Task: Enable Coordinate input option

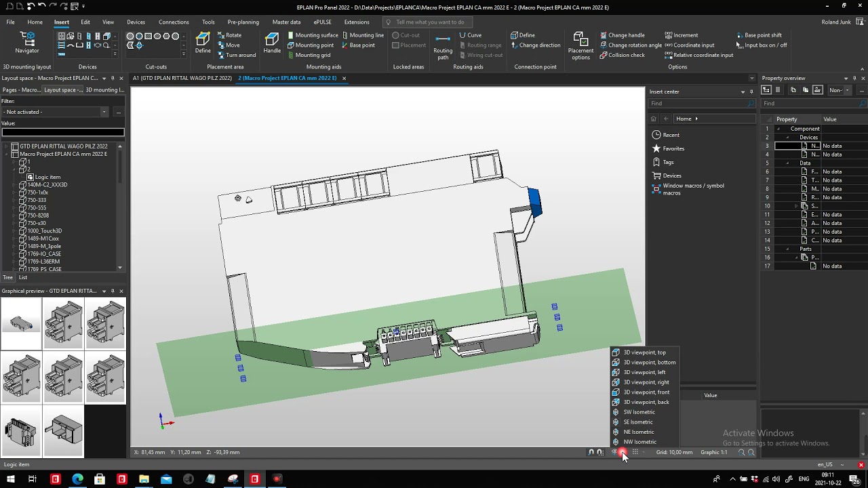Action: (x=689, y=45)
